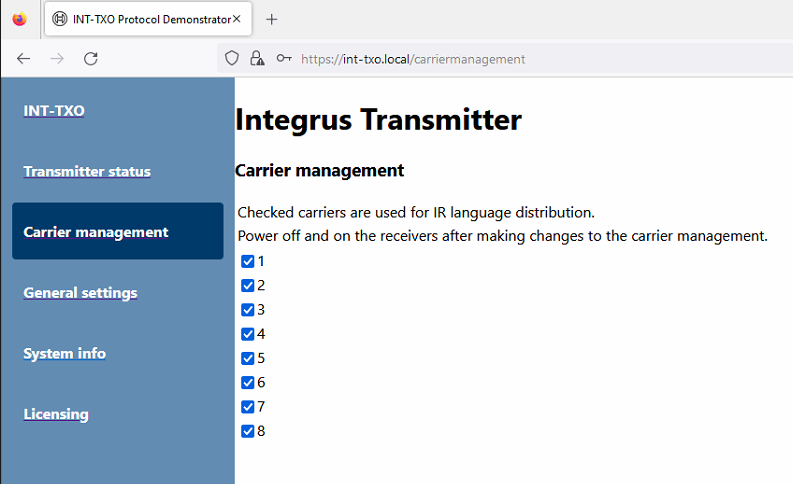
Task: Uncheck carrier 2 checkbox
Action: [248, 286]
